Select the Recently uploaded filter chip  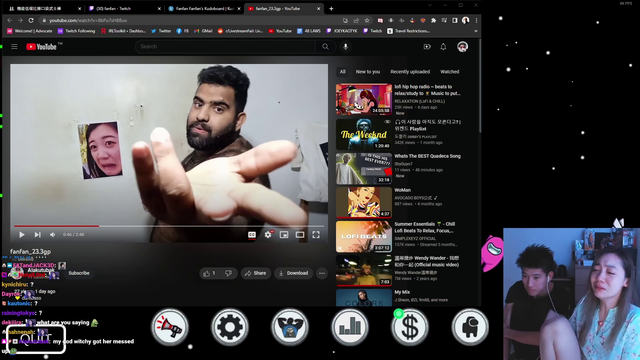[x=410, y=71]
